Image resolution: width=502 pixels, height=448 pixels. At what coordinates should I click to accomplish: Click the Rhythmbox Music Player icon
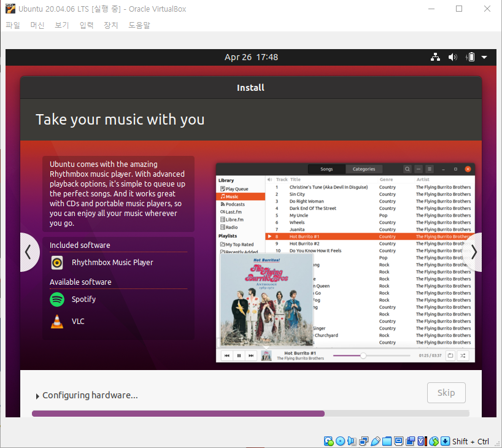(x=57, y=263)
